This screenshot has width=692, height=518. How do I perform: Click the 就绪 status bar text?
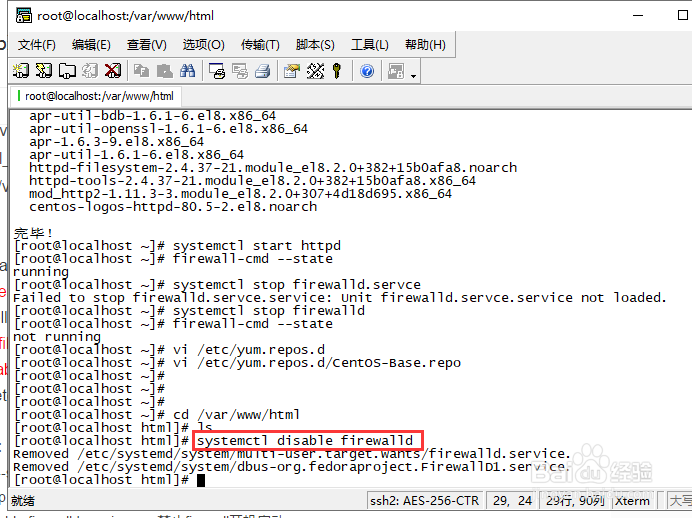(23, 501)
